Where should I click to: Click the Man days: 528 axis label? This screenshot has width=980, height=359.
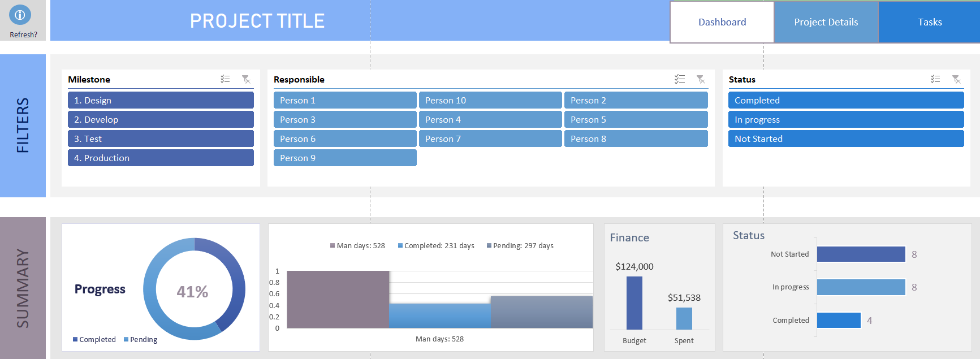439,339
